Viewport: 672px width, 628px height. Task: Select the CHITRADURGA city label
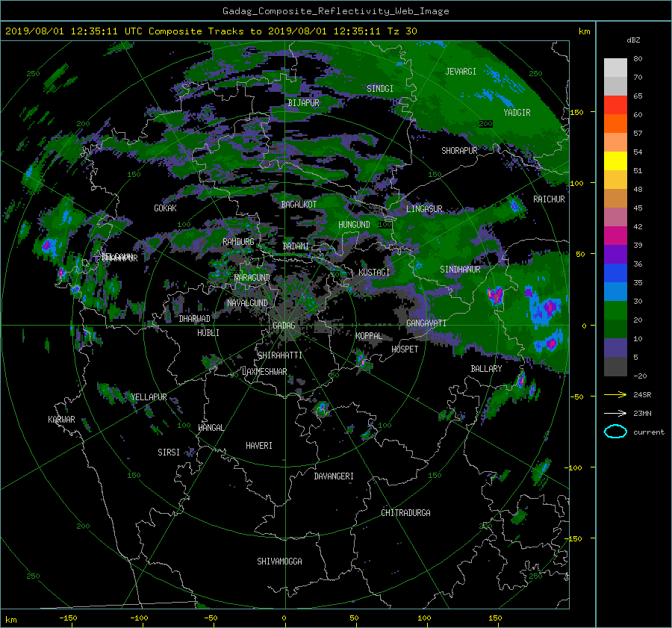pyautogui.click(x=406, y=513)
